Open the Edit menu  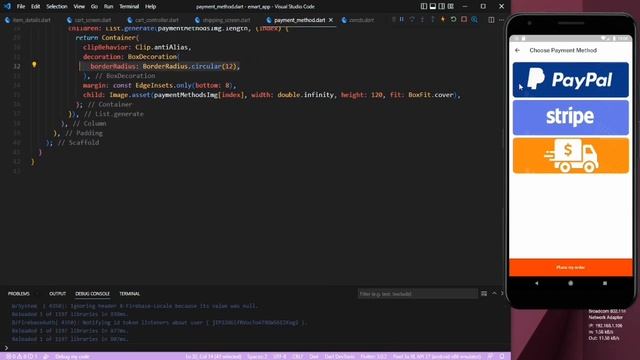pos(36,7)
